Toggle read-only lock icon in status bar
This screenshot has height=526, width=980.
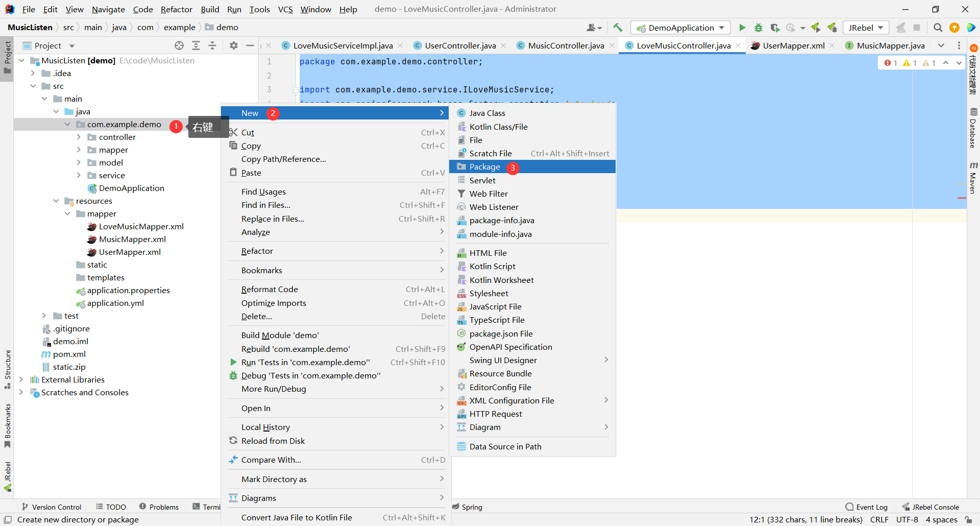[x=968, y=519]
